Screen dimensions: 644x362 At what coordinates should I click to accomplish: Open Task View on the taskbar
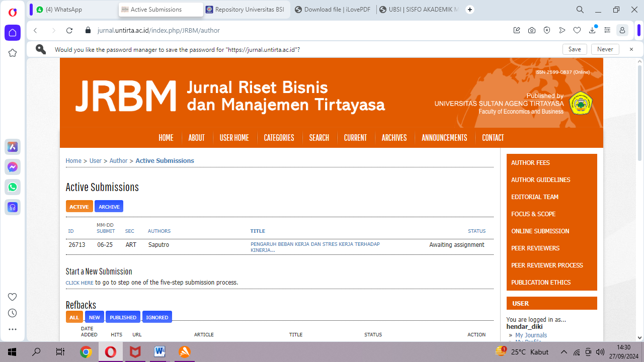(x=60, y=352)
